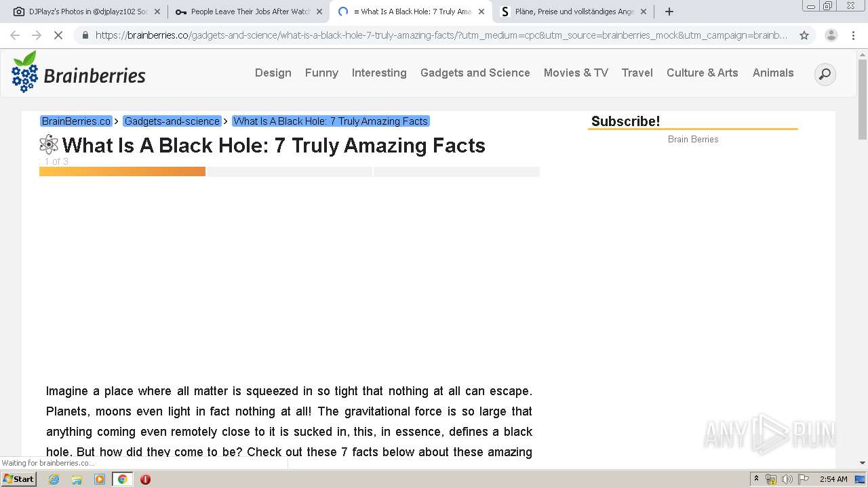
Task: Bookmark this page with the star icon
Action: 804,35
